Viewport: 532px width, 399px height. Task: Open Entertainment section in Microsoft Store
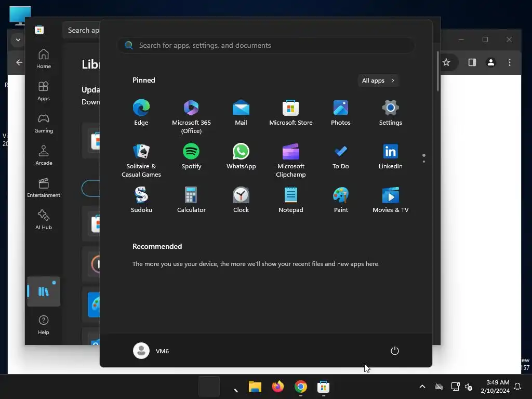point(44,188)
